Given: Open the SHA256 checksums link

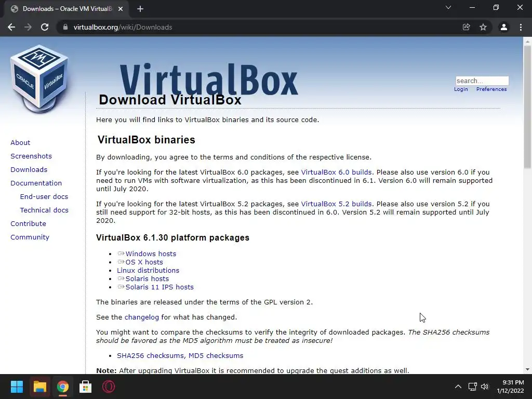Looking at the screenshot, I should tap(151, 355).
